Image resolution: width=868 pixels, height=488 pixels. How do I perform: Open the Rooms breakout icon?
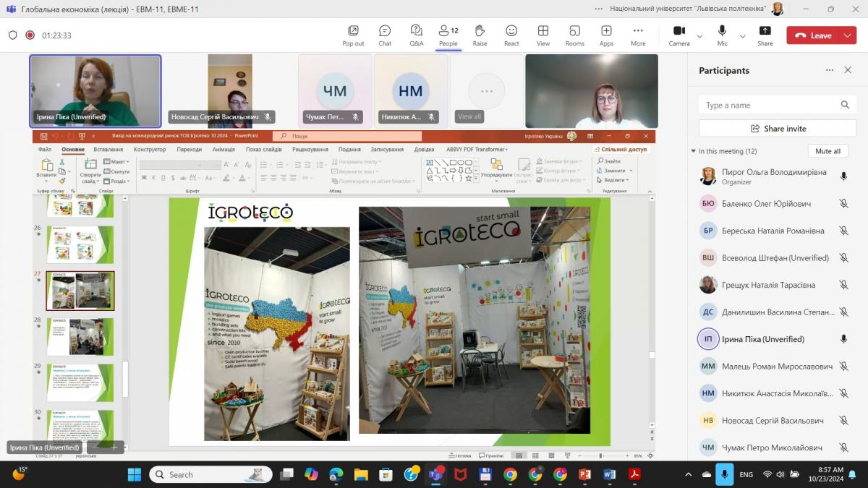(x=574, y=35)
